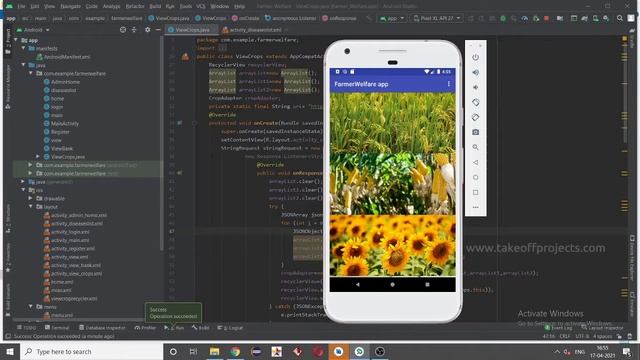Screen dimensions: 640x360
Task: Open the Profiler tool window
Action: [x=145, y=328]
